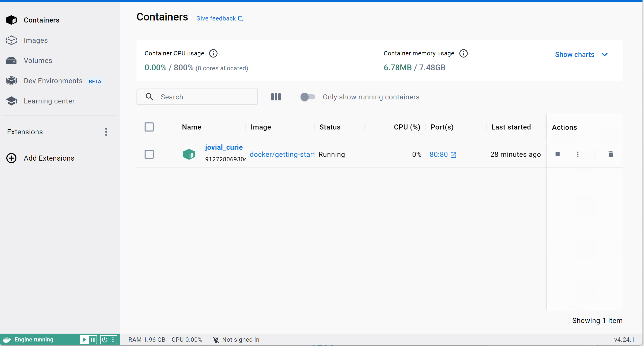Toggle Only show running containers switch

pyautogui.click(x=307, y=97)
